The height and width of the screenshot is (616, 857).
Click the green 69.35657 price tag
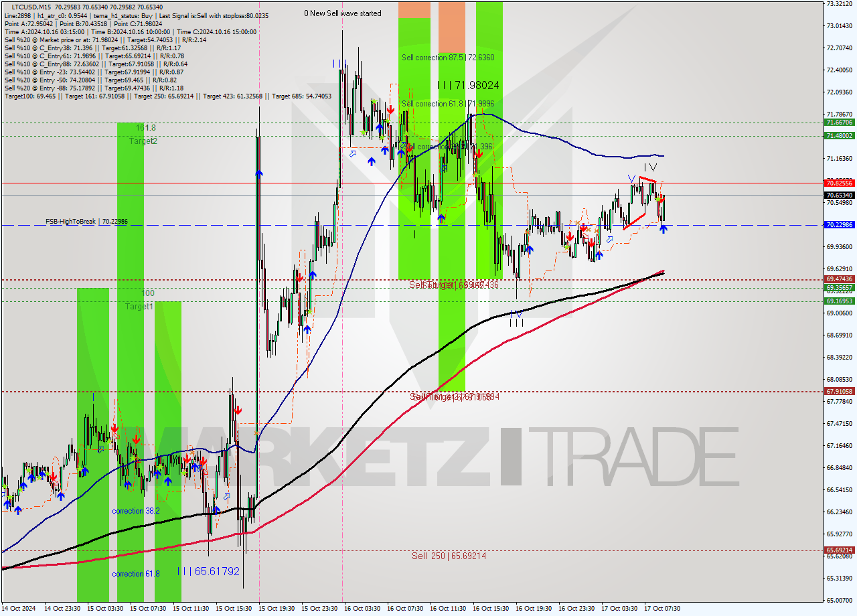[839, 288]
